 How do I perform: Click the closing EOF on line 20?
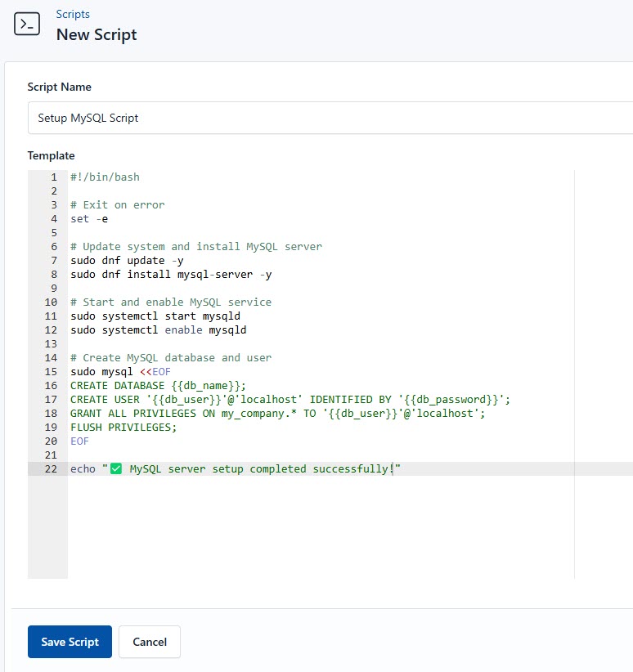[80, 441]
